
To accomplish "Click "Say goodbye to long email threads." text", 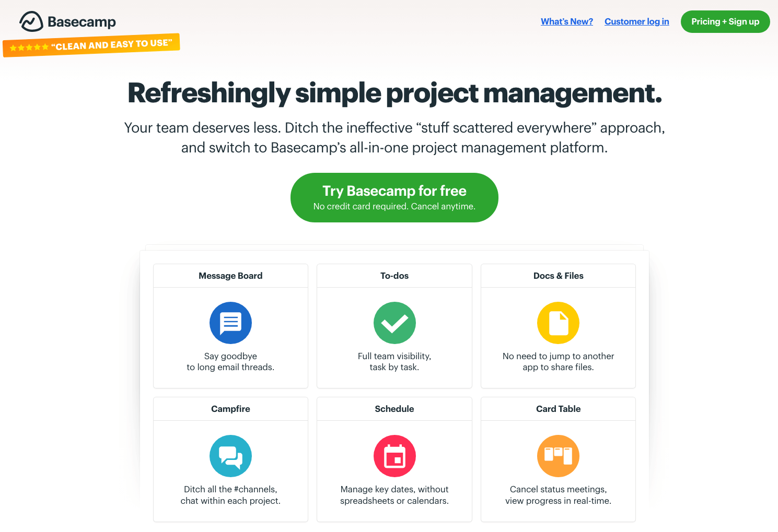I will pos(230,361).
